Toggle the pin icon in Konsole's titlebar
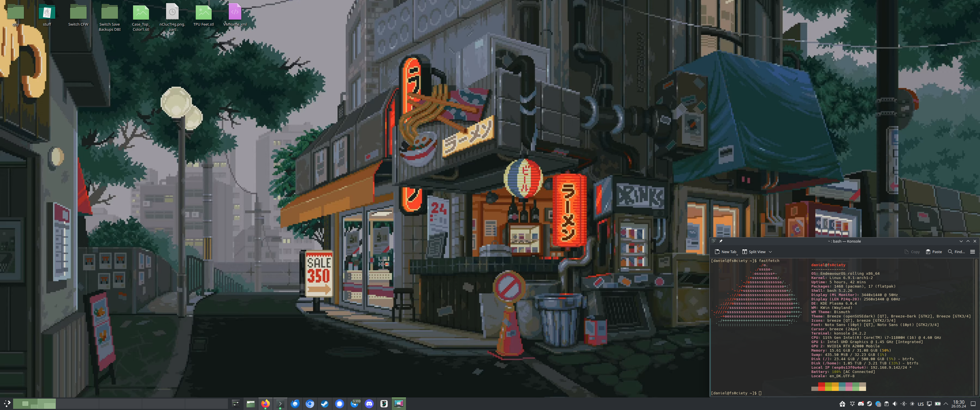 click(x=721, y=241)
